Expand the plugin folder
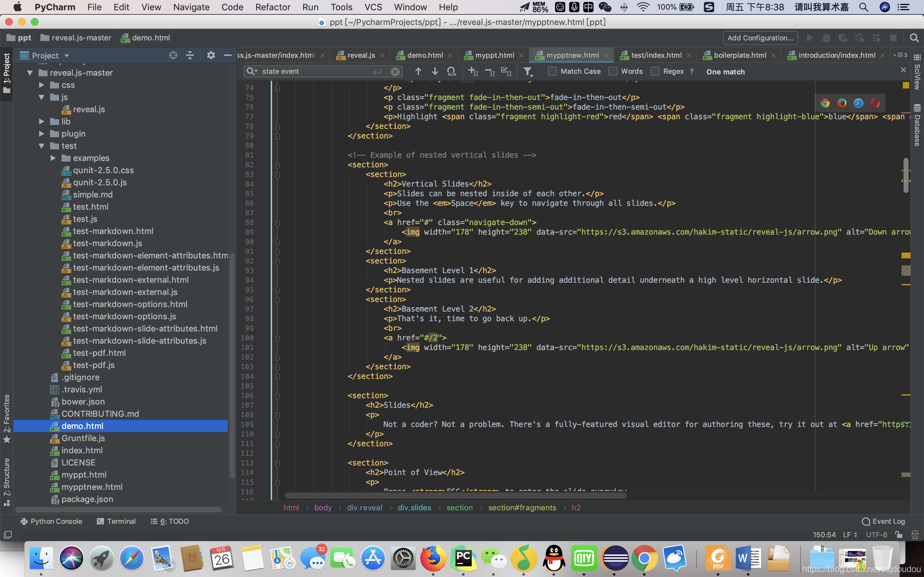Viewport: 924px width, 577px height. click(41, 134)
